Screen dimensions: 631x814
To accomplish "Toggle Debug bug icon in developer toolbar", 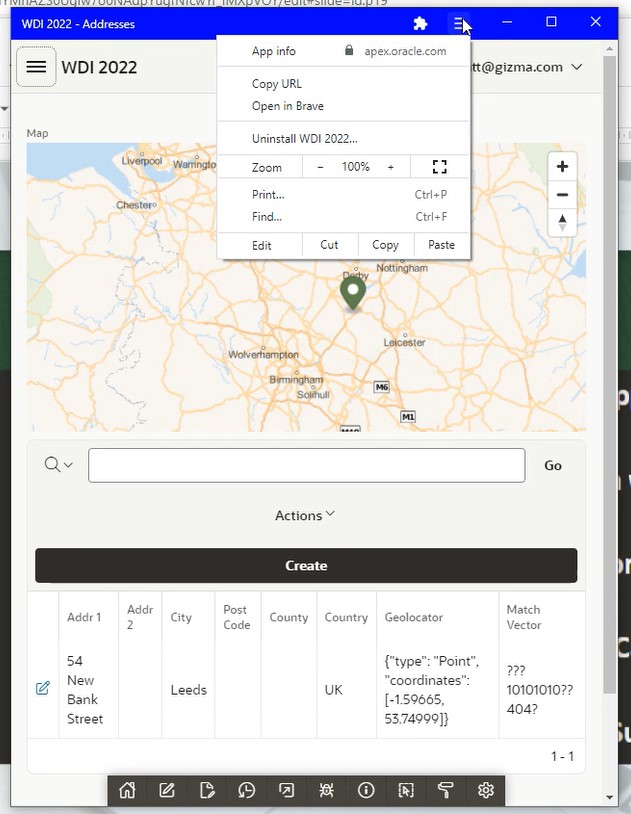I will point(326,790).
